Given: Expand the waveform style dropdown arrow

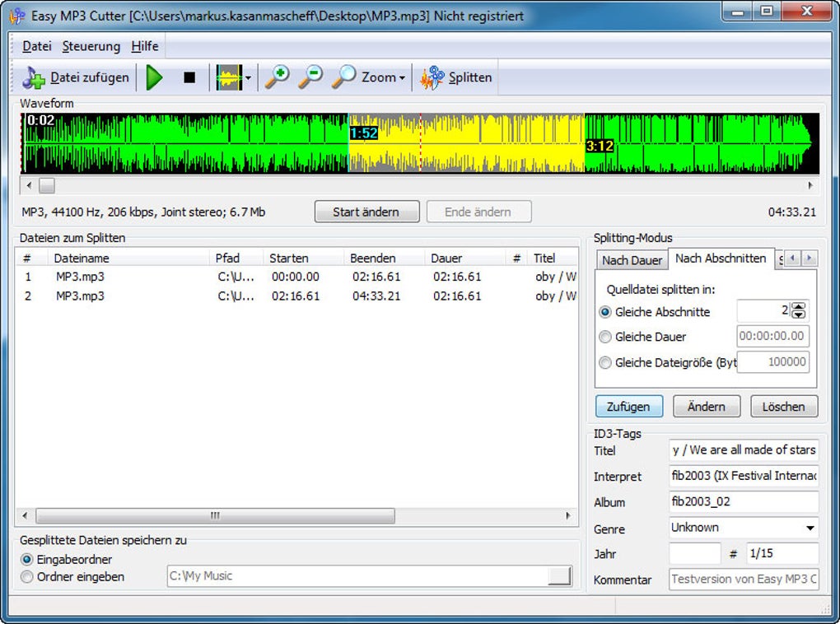Looking at the screenshot, I should click(x=246, y=77).
